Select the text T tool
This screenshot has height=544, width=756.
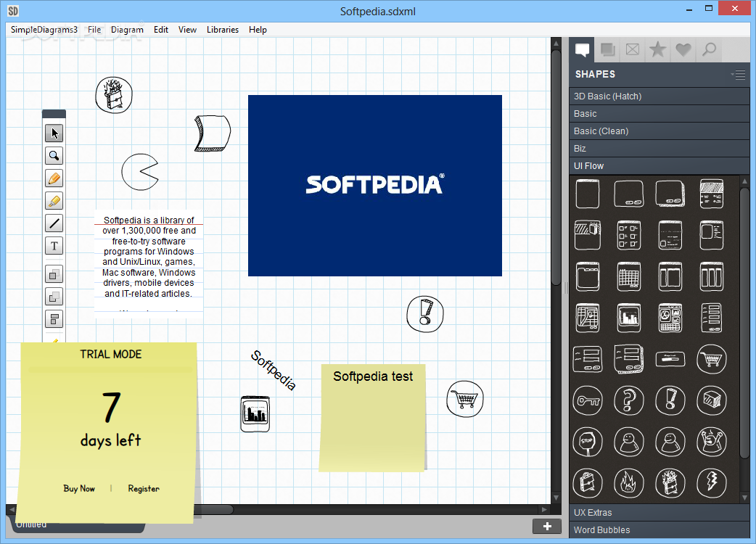pos(54,246)
